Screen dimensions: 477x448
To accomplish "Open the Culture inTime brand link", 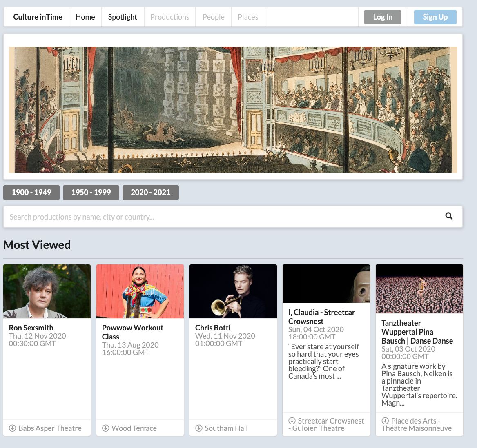I will click(38, 17).
